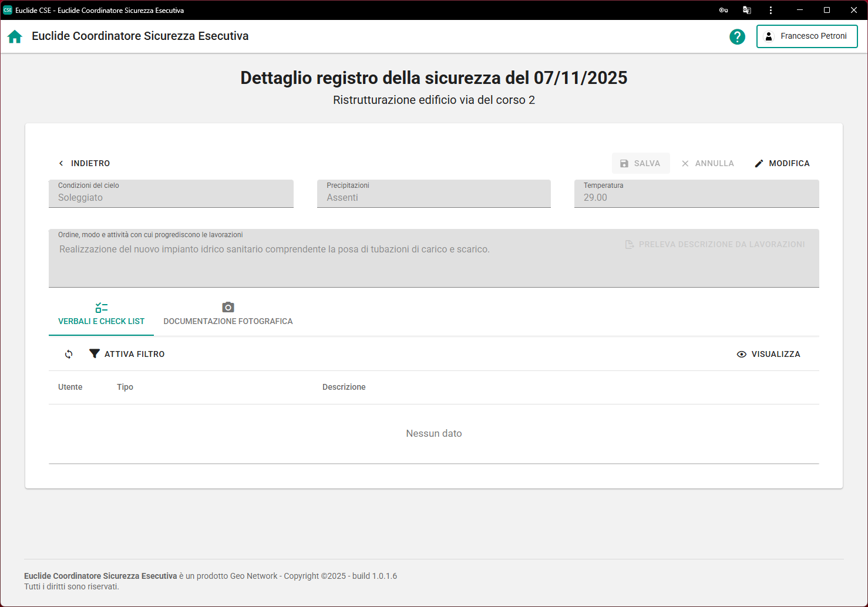The image size is (868, 607).
Task: Open the Francesco Petroni user menu
Action: (x=807, y=36)
